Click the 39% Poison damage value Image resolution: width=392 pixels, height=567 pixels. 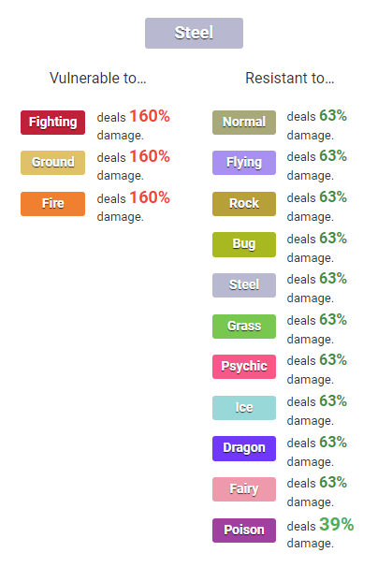pyautogui.click(x=336, y=524)
